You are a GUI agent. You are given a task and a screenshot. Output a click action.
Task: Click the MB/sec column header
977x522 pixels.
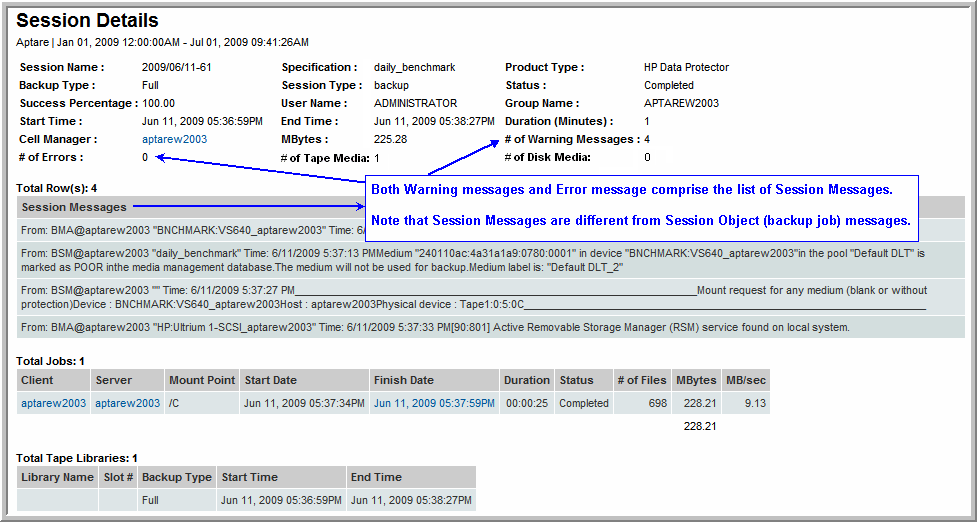[746, 380]
